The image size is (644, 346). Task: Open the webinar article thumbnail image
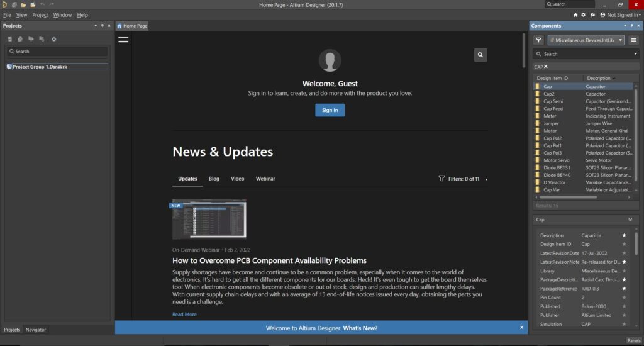tap(209, 219)
